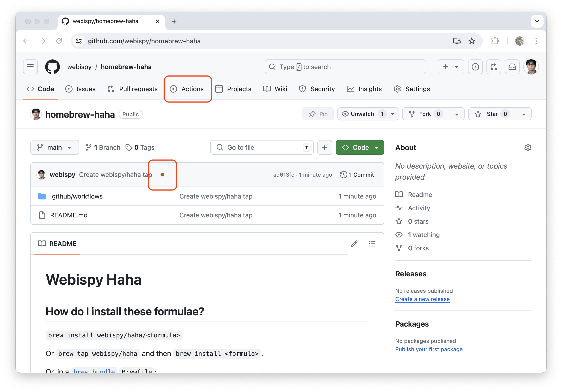562x392 pixels.
Task: Open the GitHub hamburger navigation menu
Action: point(30,67)
